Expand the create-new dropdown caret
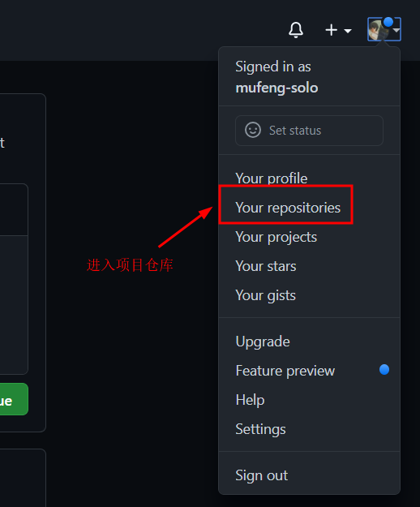420x507 pixels. pos(348,31)
